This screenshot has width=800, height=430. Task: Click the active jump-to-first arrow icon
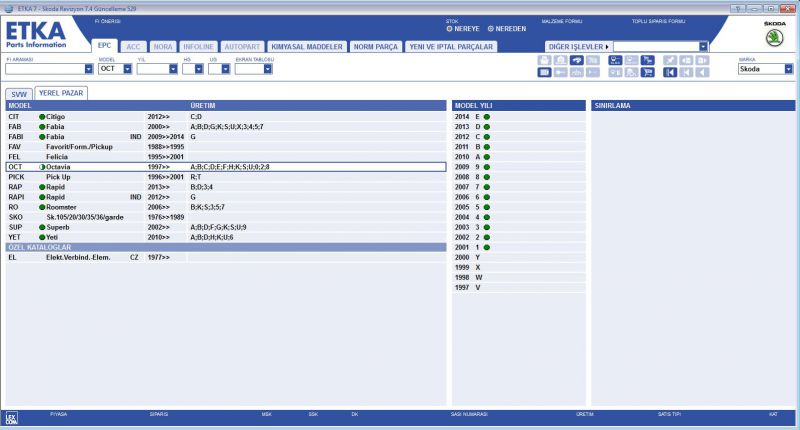tap(670, 72)
